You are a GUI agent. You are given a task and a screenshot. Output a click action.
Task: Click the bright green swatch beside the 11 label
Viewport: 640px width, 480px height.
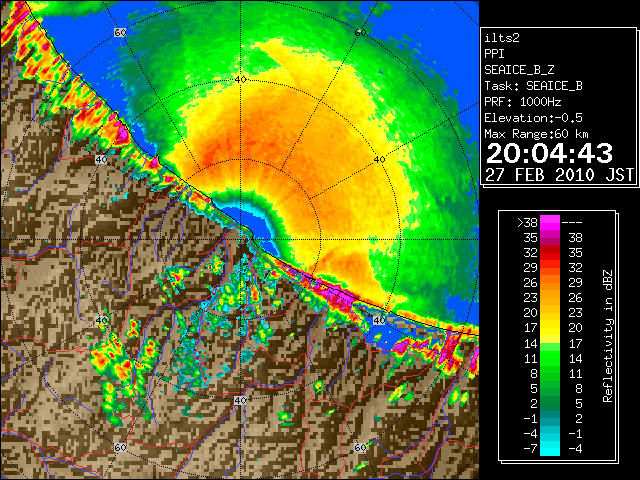pyautogui.click(x=549, y=358)
